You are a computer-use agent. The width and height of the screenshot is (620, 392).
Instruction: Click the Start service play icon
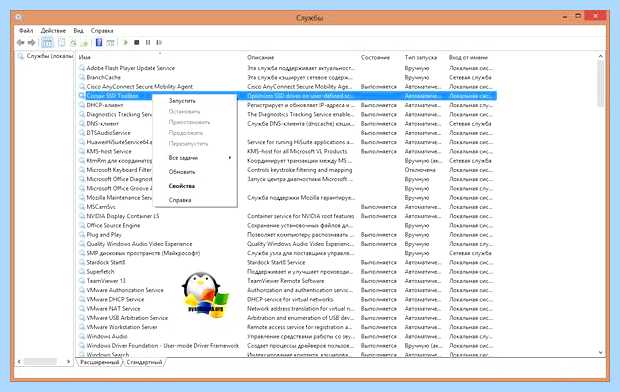125,42
